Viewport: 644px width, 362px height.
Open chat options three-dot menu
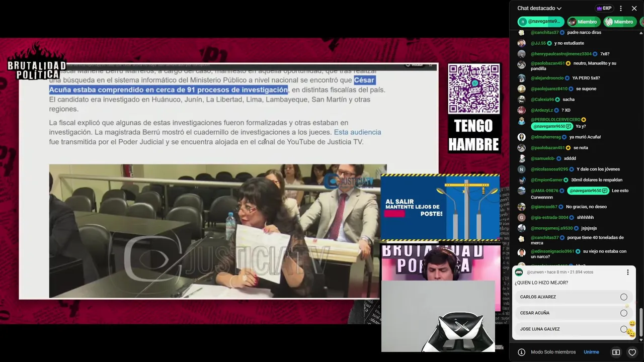click(x=621, y=8)
